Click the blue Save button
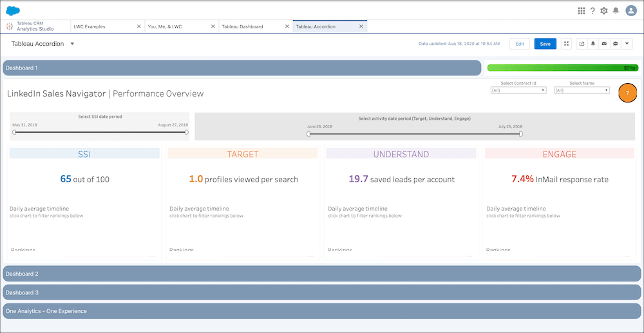Viewport: 644px width, 333px height. click(x=545, y=44)
